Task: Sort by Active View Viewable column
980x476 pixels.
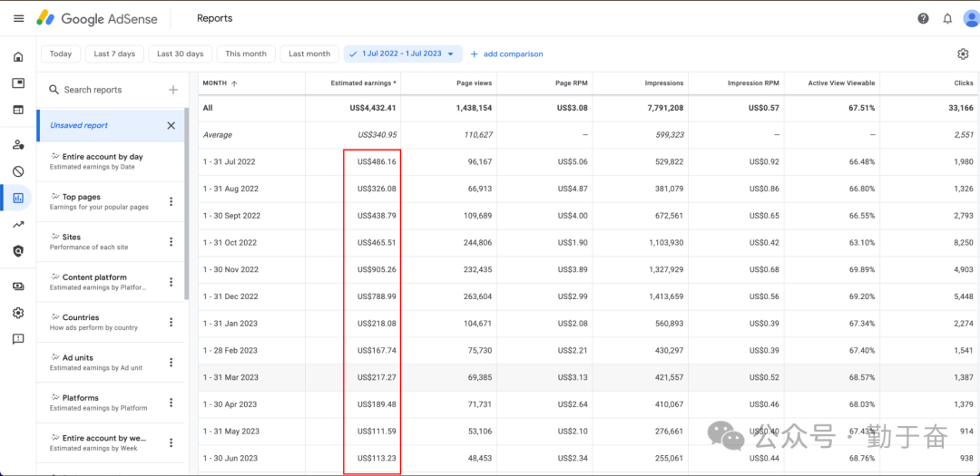Action: coord(841,83)
